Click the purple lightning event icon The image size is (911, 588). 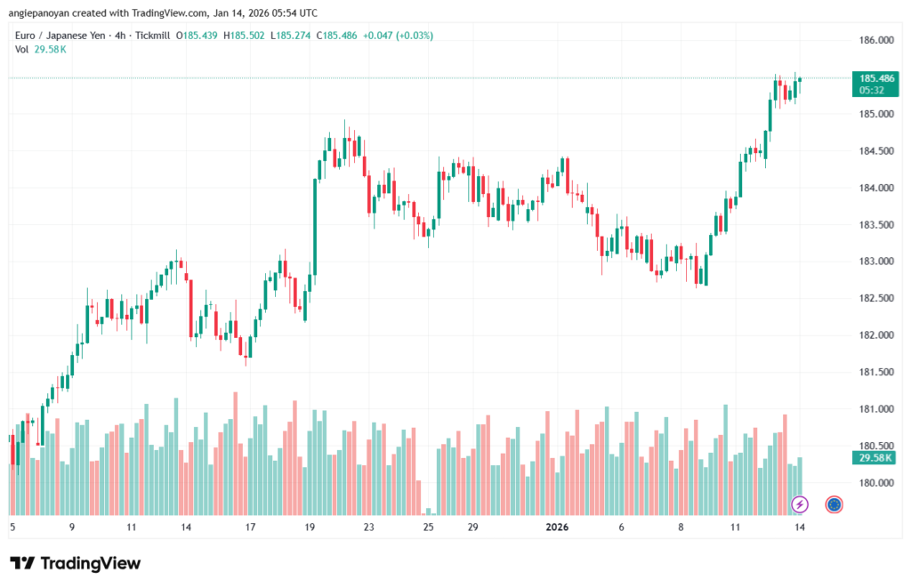[x=800, y=504]
